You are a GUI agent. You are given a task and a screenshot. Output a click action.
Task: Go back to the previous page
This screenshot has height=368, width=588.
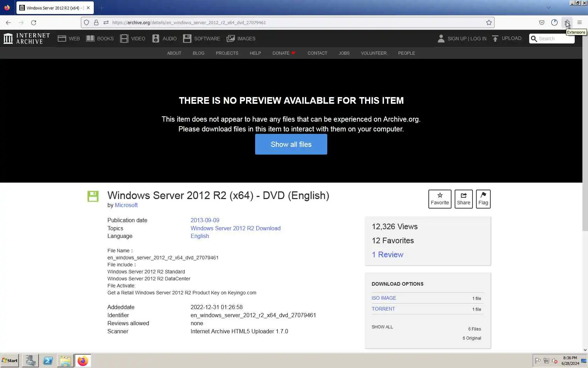point(8,22)
